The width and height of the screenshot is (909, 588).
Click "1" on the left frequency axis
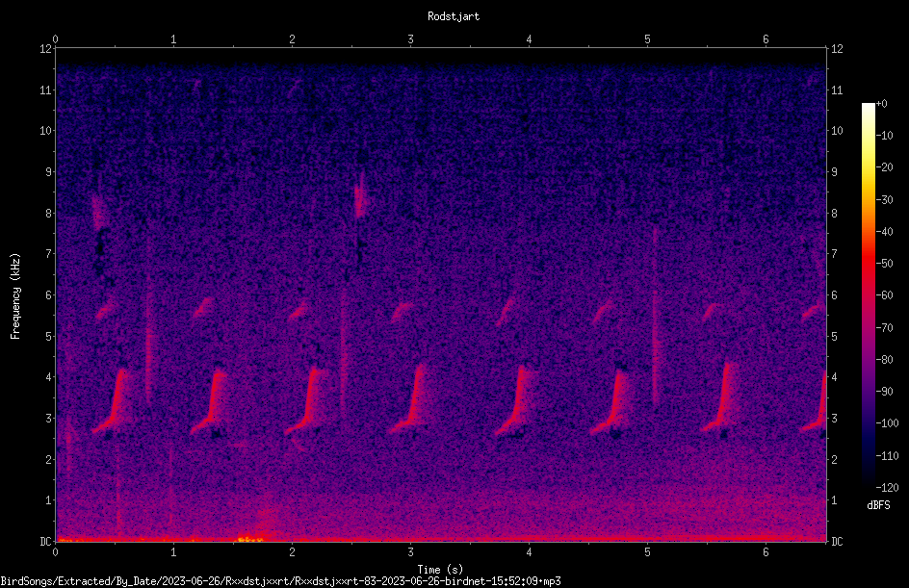48,500
